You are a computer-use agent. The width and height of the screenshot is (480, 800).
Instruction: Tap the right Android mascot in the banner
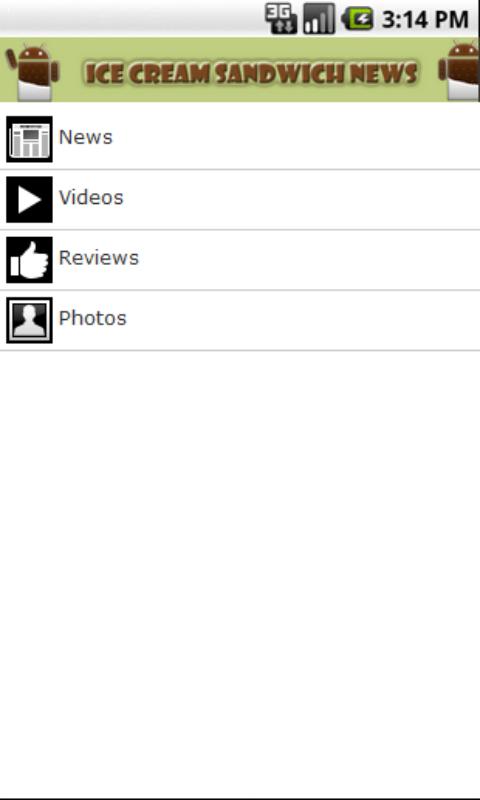coord(459,71)
